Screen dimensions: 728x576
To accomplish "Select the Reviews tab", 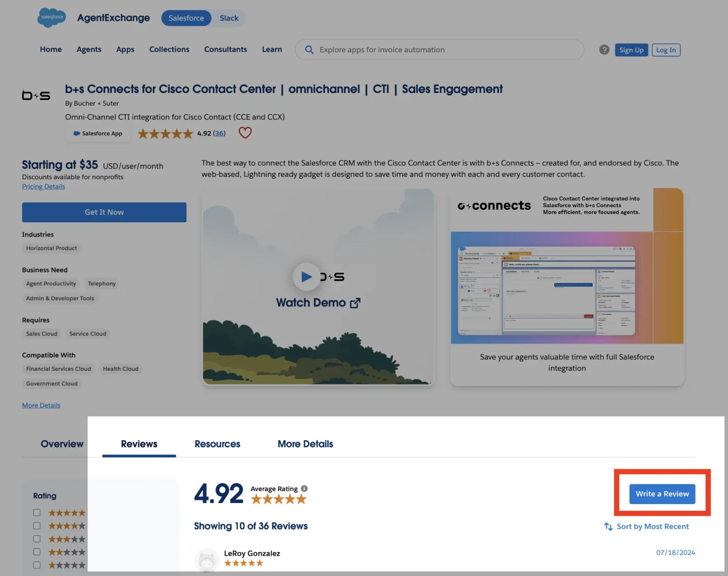I will pos(139,444).
